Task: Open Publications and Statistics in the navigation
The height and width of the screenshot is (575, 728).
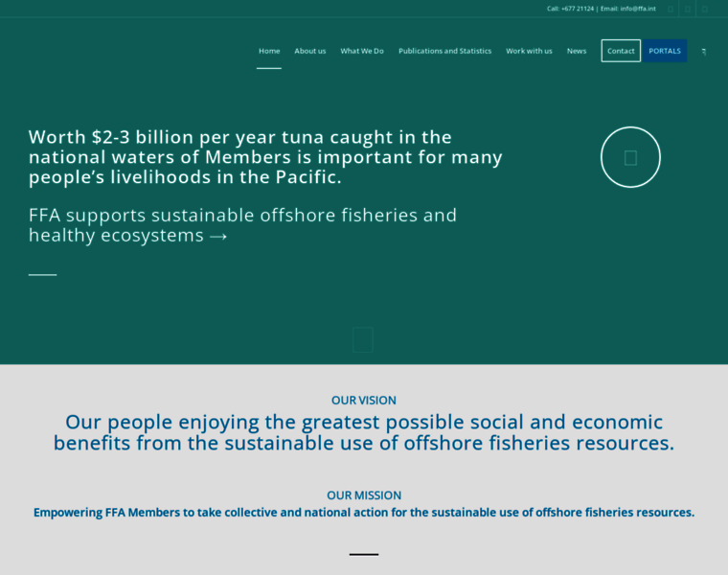Action: tap(444, 51)
